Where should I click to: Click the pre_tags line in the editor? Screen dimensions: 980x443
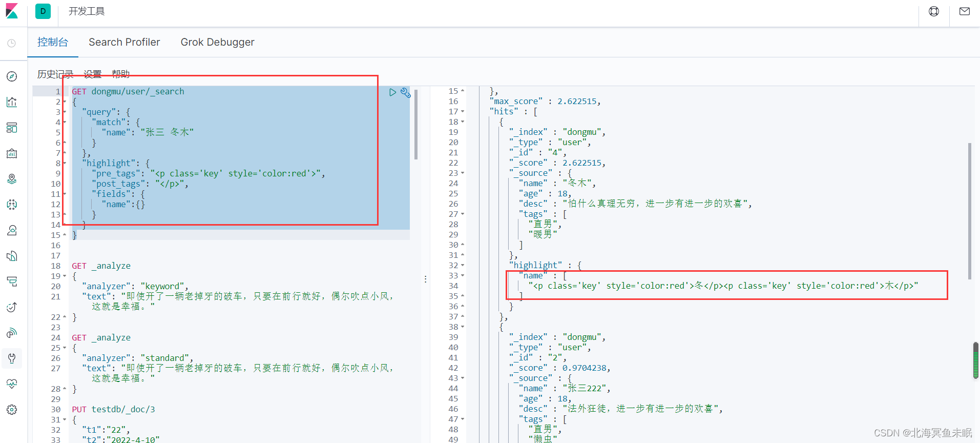pyautogui.click(x=208, y=174)
